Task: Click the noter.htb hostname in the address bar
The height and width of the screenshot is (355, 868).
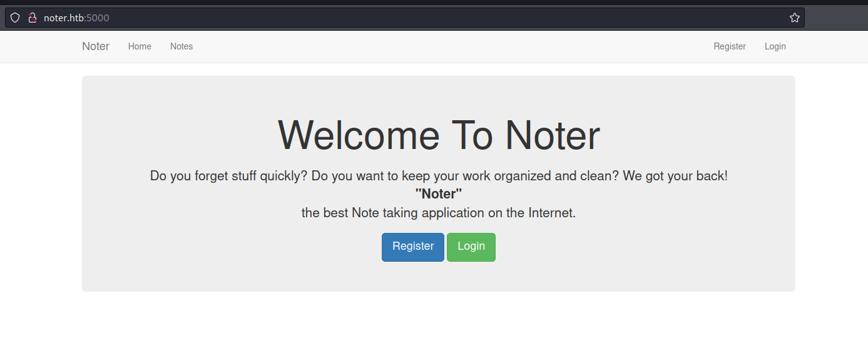Action: click(64, 18)
